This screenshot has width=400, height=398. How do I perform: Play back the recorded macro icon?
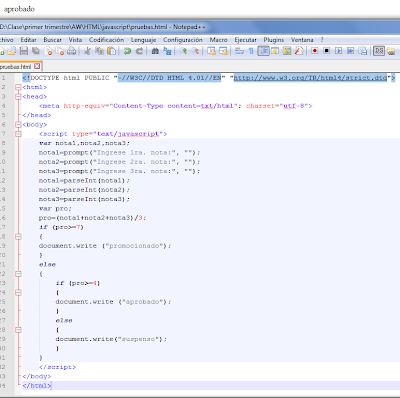[x=339, y=51]
